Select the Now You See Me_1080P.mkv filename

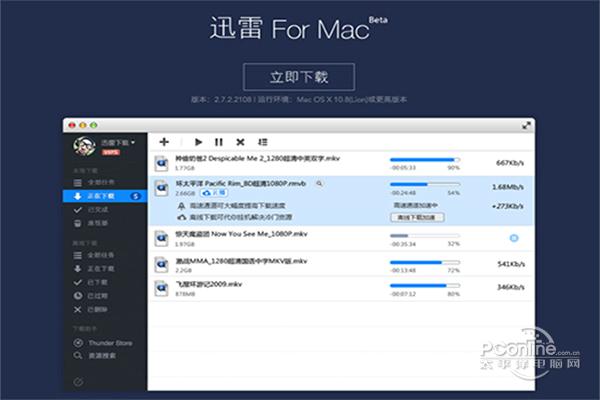tap(241, 233)
